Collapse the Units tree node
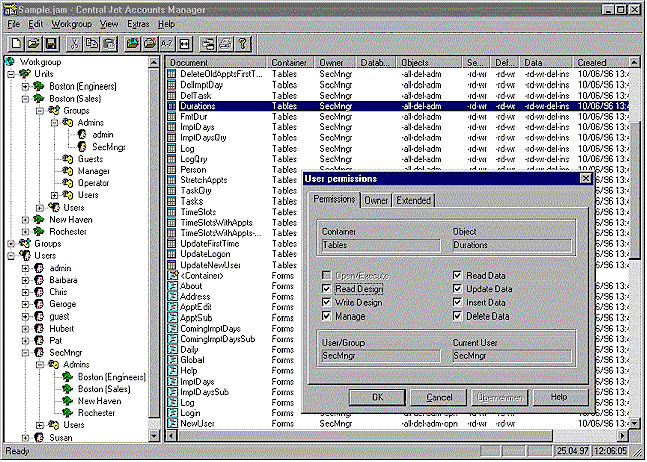The width and height of the screenshot is (647, 462). [10, 74]
